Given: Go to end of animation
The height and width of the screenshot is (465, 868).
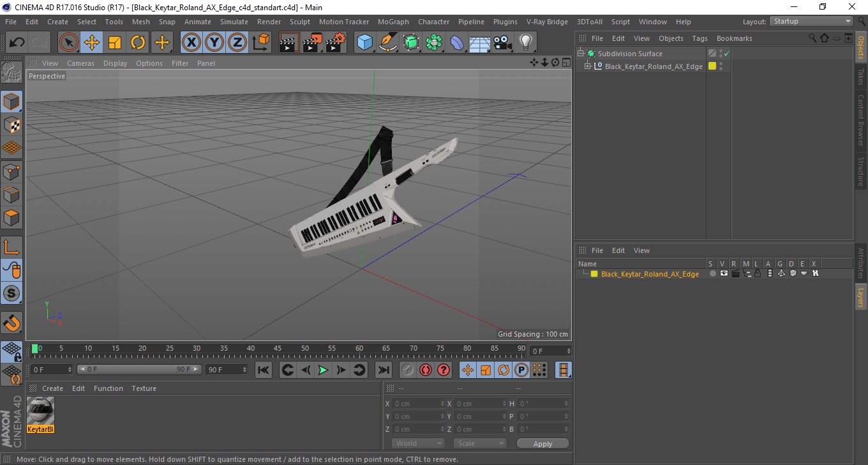Looking at the screenshot, I should [383, 370].
